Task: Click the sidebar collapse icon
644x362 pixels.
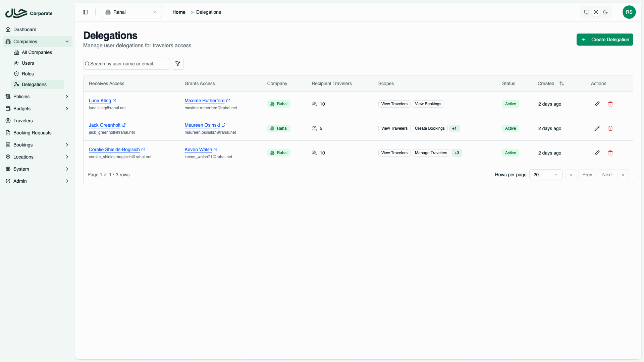Action: (x=85, y=12)
